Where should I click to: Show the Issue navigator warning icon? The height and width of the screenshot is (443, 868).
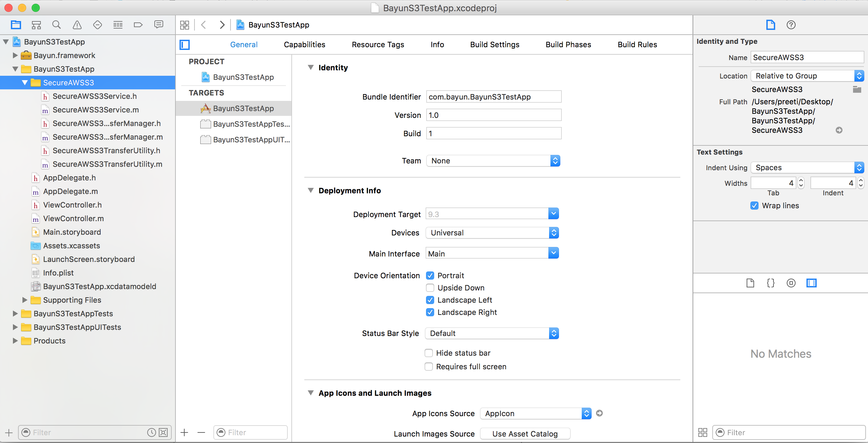[77, 25]
